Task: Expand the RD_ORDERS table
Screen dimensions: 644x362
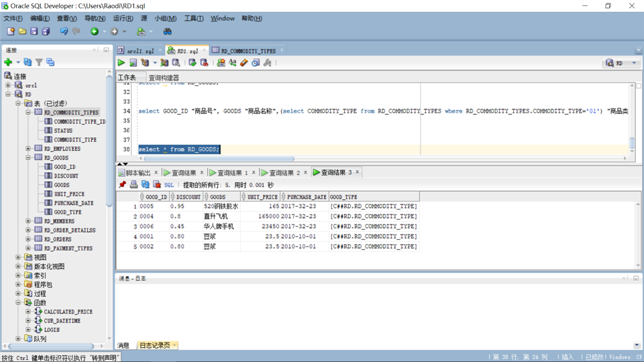Action: (28, 239)
